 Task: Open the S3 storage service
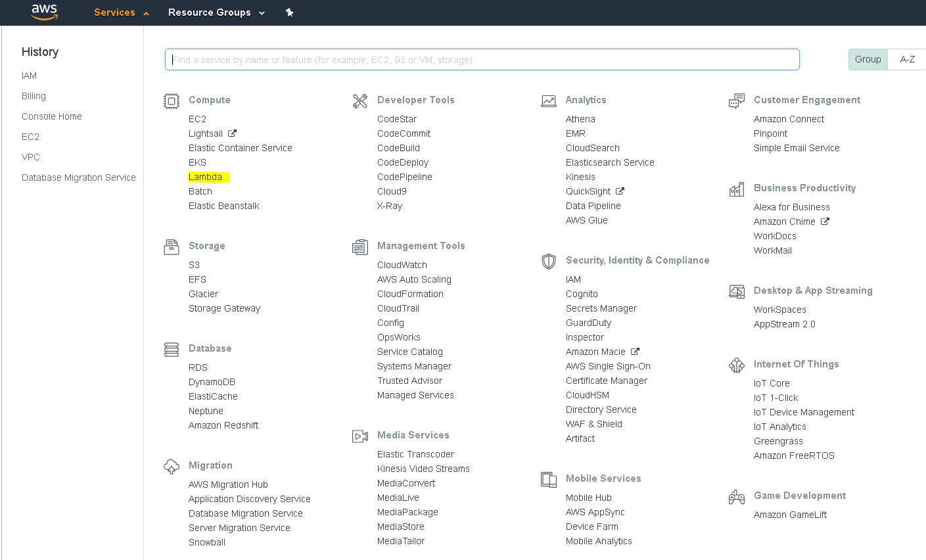tap(194, 265)
